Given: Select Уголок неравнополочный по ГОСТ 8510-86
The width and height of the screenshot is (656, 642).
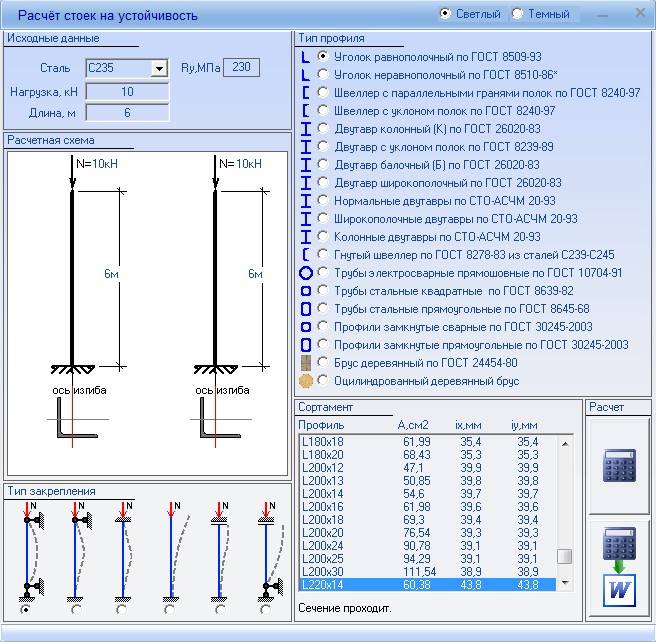Looking at the screenshot, I should 323,74.
